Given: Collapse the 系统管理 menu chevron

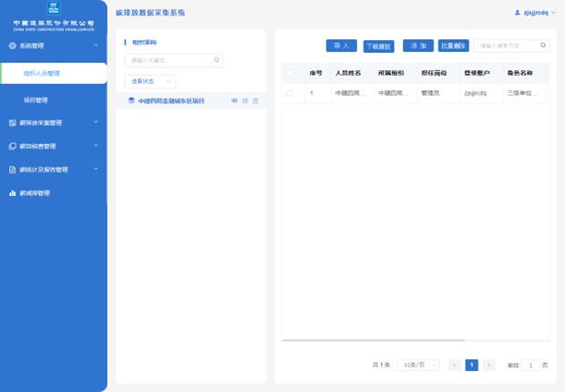Looking at the screenshot, I should (x=96, y=46).
